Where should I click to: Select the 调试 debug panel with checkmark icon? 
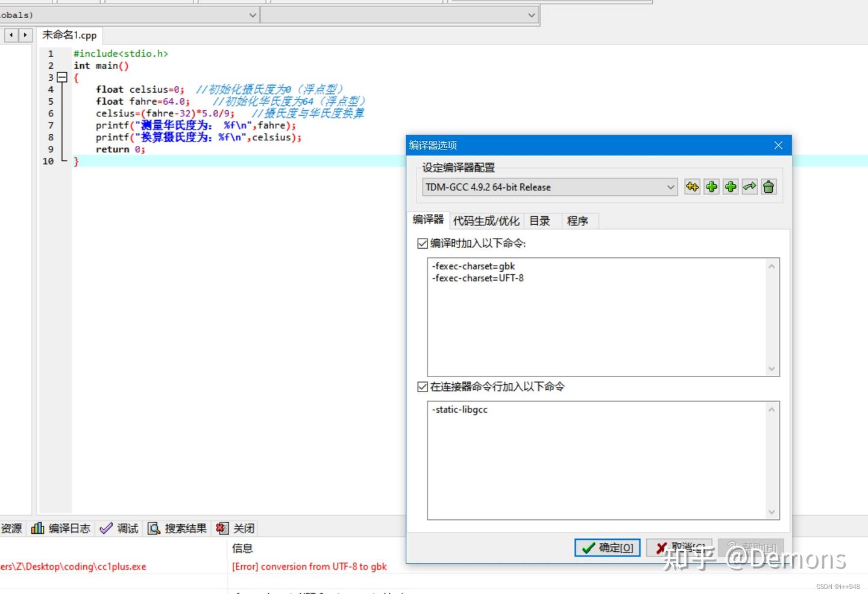click(x=119, y=528)
